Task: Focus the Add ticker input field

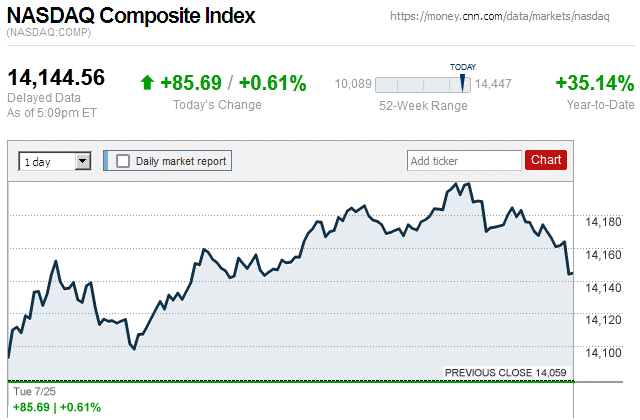Action: click(464, 160)
